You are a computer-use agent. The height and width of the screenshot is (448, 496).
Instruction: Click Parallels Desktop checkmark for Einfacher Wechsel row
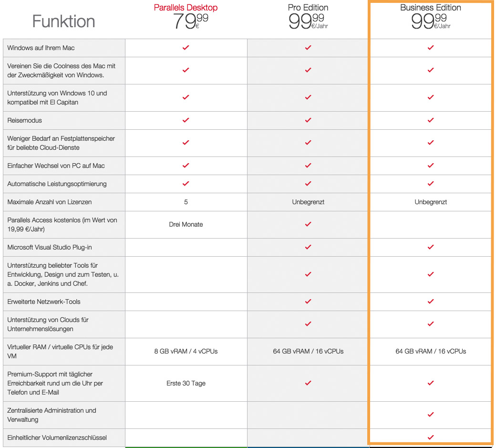(186, 166)
